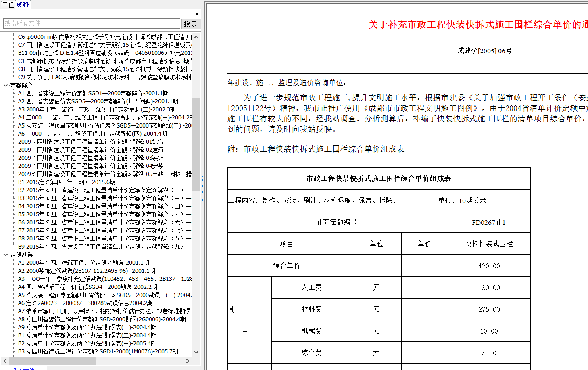The height and width of the screenshot is (370, 588).
Task: Click the red document title heading
Action: (x=478, y=25)
